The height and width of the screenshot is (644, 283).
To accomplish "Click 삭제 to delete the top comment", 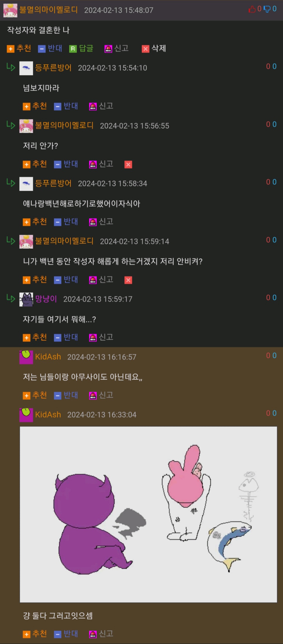I will click(x=154, y=48).
